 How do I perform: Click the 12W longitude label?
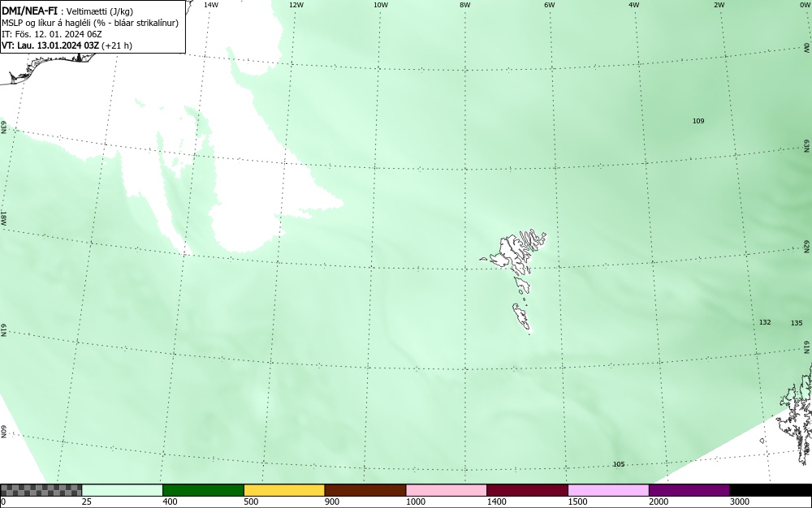coord(296,5)
